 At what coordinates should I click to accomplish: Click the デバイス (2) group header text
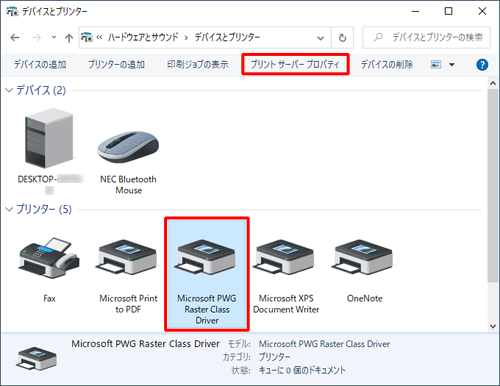coord(41,90)
